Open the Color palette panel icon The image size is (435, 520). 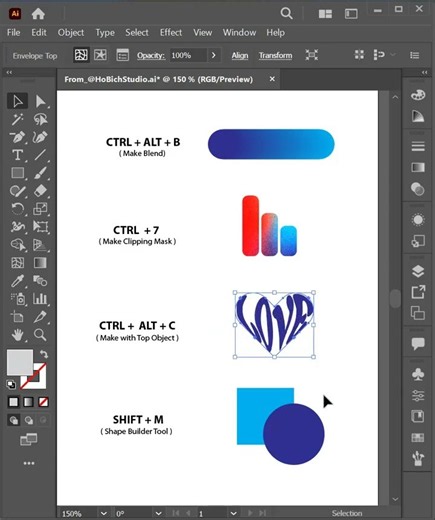coord(418,95)
